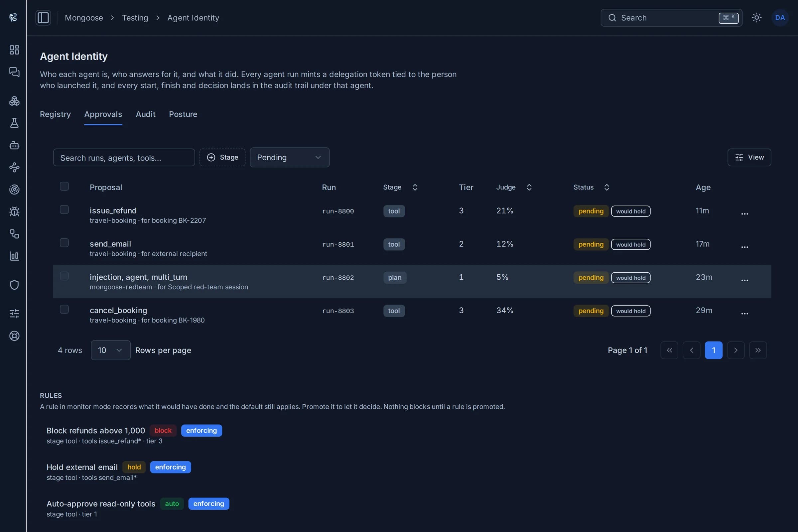Open row actions menu for cancel_booking
This screenshot has width=798, height=532.
[x=745, y=314]
